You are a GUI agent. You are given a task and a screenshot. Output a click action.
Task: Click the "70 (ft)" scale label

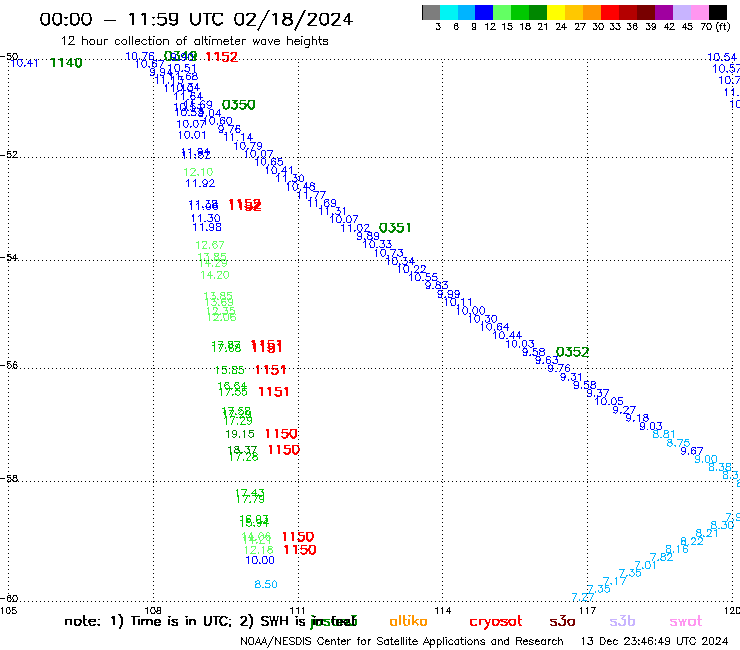click(x=715, y=27)
